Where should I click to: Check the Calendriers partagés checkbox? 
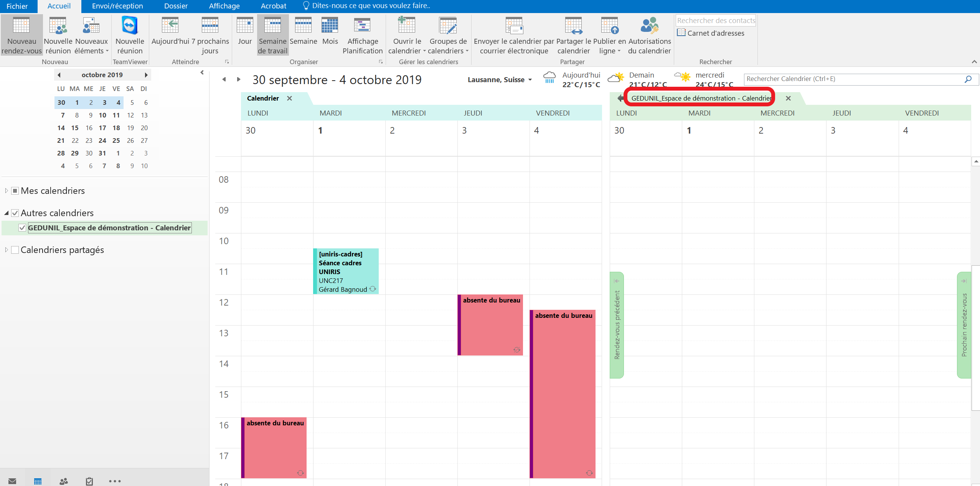coord(15,250)
